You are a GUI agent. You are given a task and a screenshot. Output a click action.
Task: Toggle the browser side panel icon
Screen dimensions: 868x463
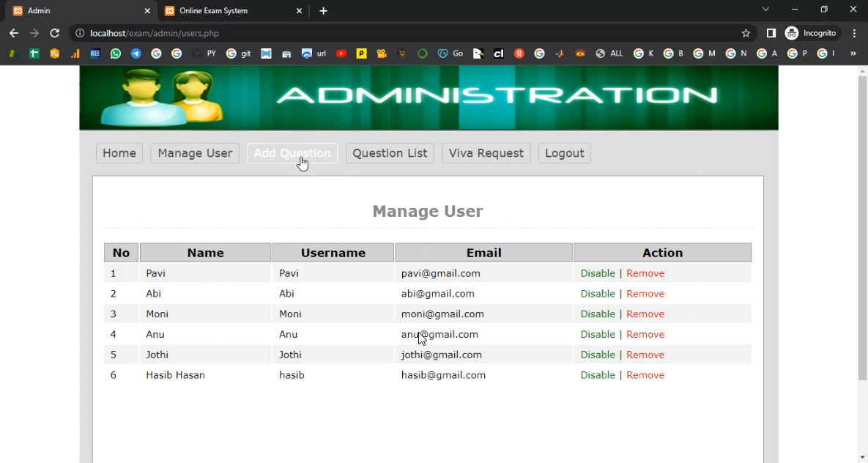click(771, 33)
